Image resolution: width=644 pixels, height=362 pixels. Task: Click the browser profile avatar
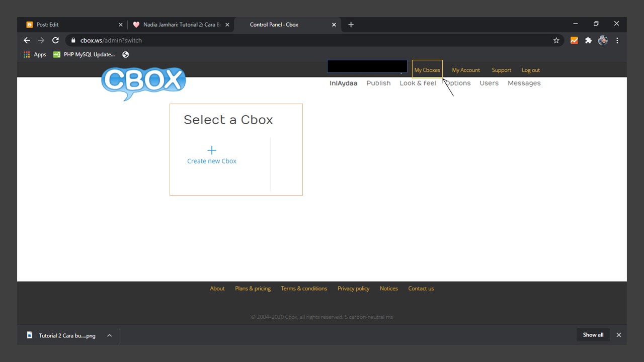602,40
